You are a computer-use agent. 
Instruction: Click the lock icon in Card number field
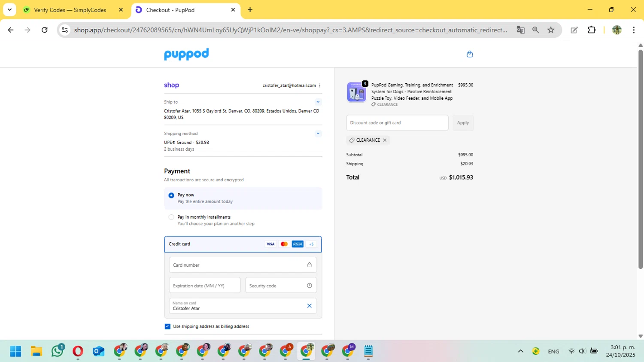pos(309,265)
